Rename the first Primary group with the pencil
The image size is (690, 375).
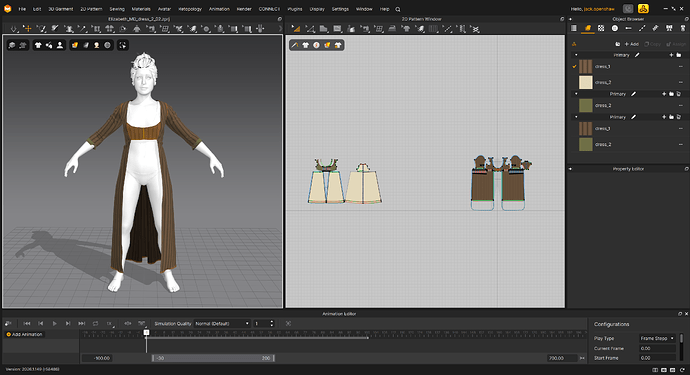637,55
